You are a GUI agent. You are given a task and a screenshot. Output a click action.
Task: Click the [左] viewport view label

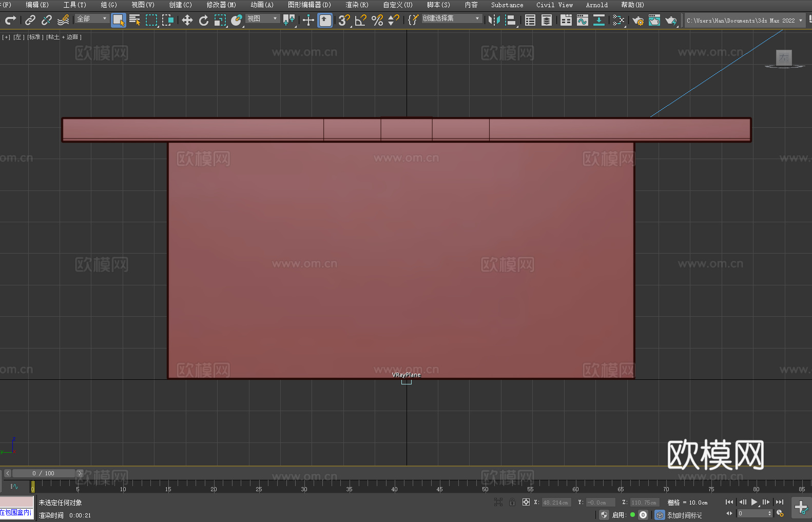point(19,37)
